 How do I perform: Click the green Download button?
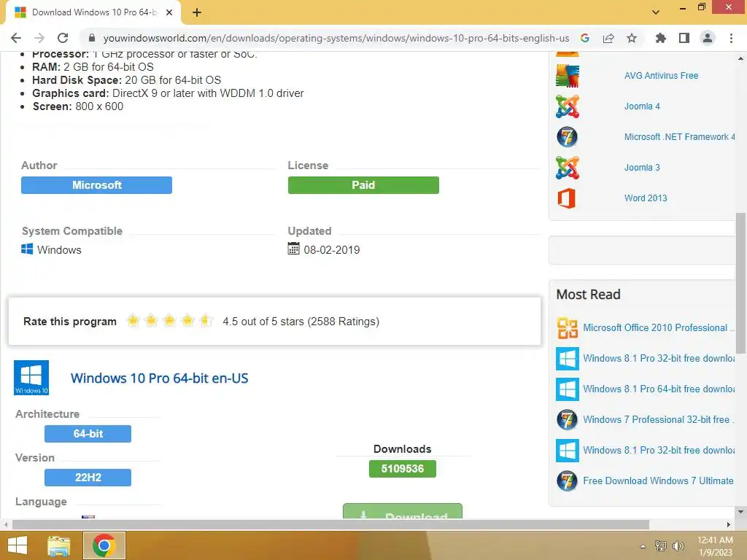[403, 511]
